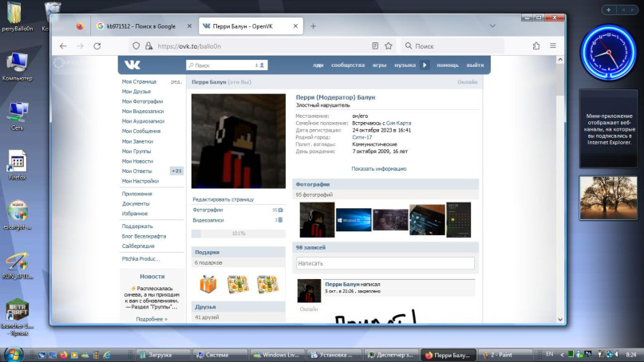Click Редактировать страницу link
Image resolution: width=644 pixels, height=362 pixels.
(223, 199)
